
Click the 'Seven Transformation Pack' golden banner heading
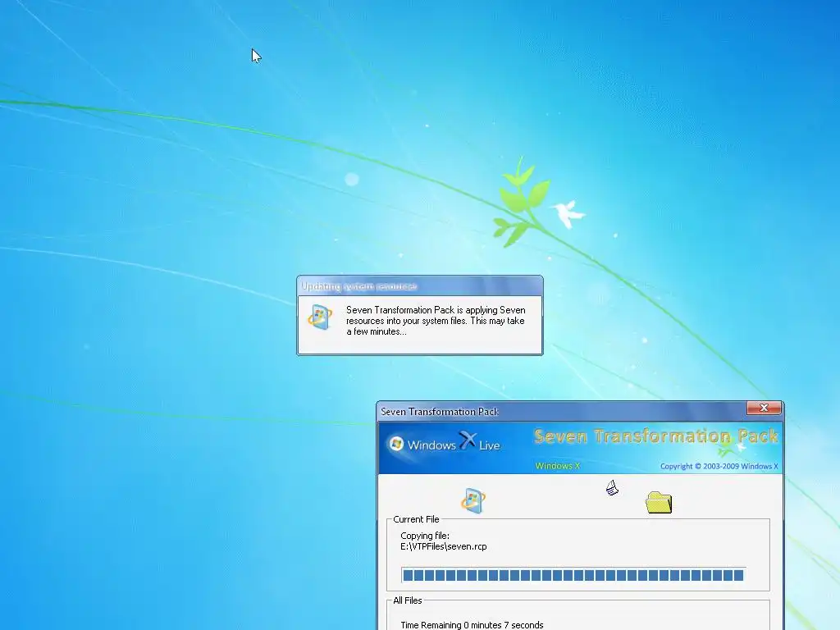656,436
